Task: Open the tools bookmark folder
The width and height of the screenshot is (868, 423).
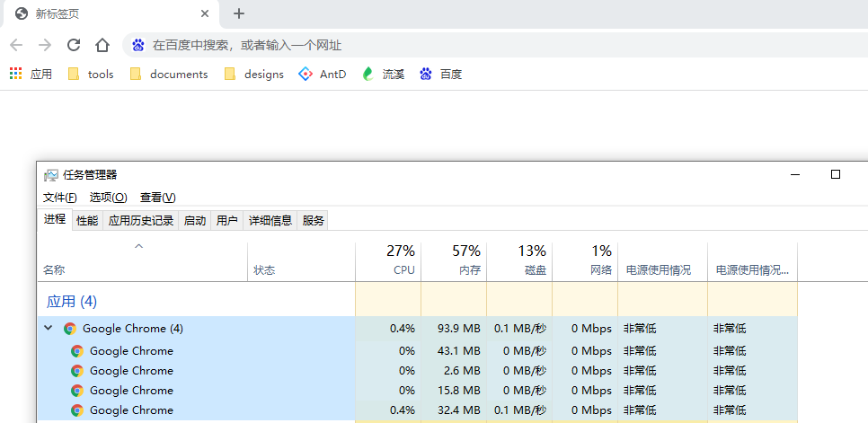Action: (x=91, y=75)
